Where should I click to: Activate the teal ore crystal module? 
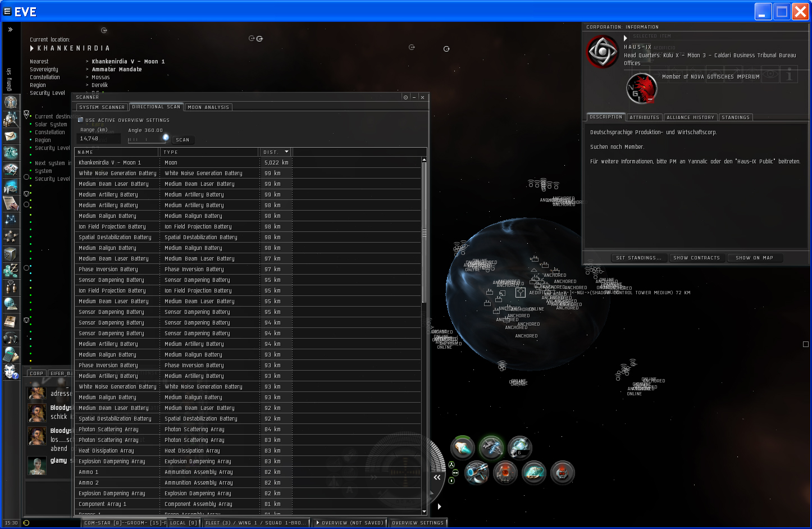(534, 472)
